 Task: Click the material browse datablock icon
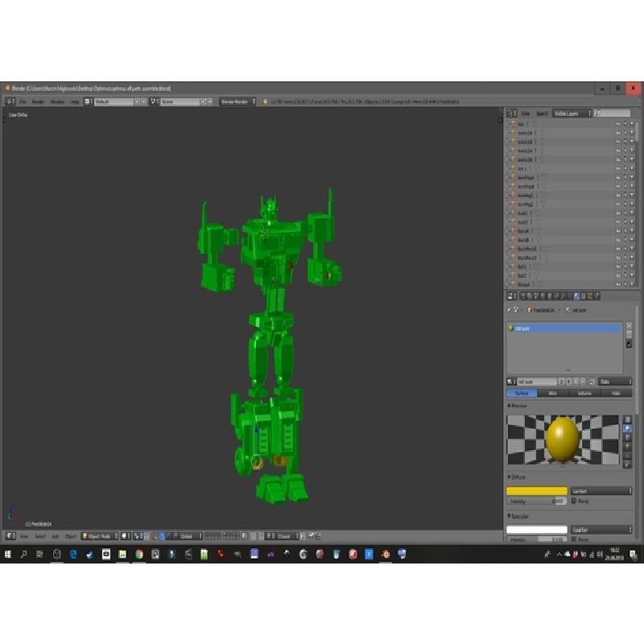pyautogui.click(x=512, y=382)
